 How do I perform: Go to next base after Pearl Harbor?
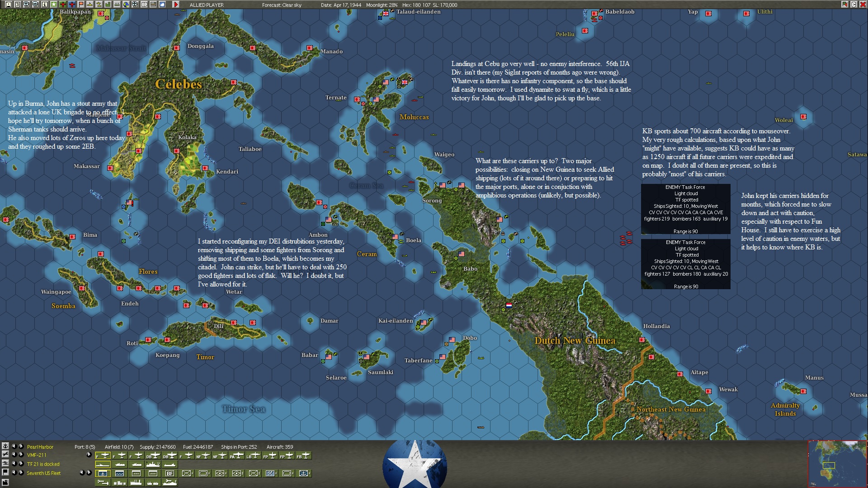(x=21, y=446)
